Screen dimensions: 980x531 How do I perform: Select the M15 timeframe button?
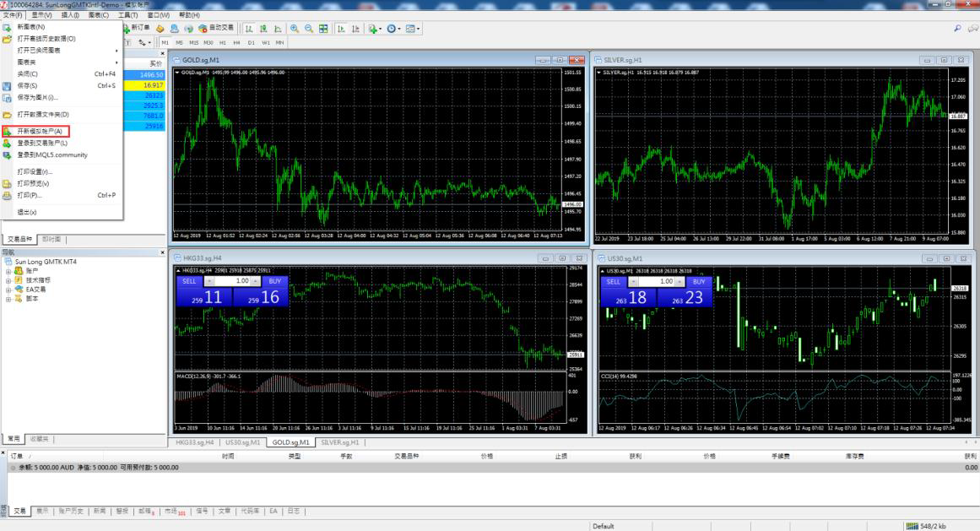pos(193,42)
